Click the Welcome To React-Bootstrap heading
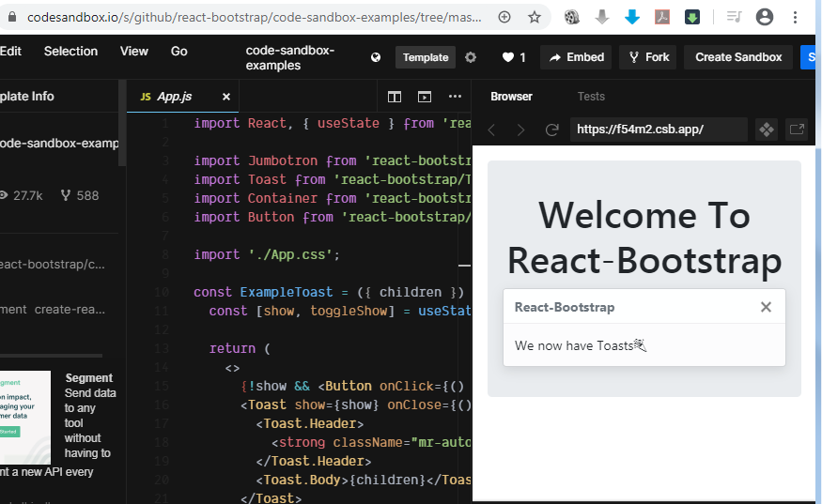Screen dimensions: 822x504 click(644, 237)
